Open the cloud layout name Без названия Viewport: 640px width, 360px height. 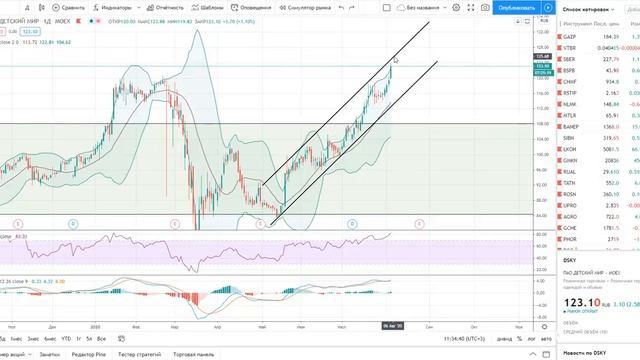click(x=418, y=8)
